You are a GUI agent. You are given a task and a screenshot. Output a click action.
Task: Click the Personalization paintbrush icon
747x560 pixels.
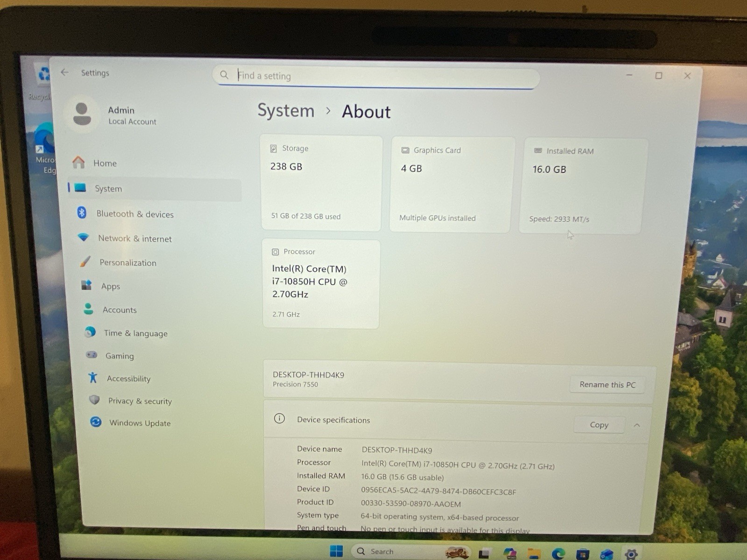85,261
